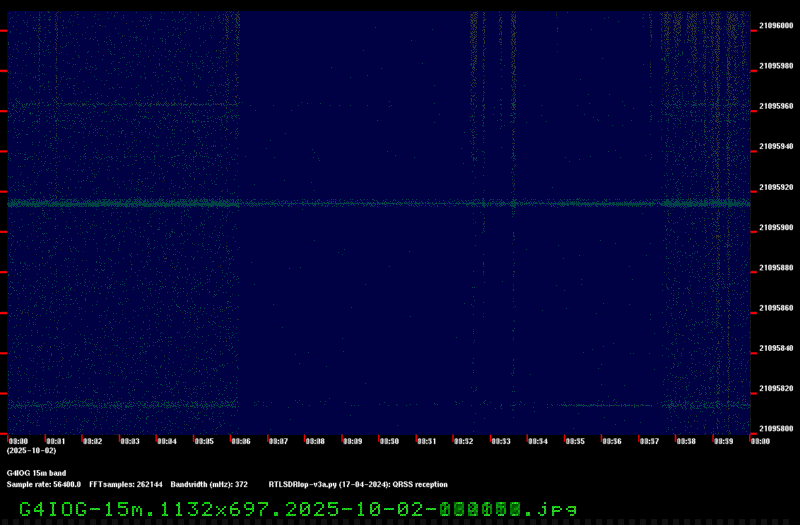Click the 00:07 time axis label

(x=279, y=441)
